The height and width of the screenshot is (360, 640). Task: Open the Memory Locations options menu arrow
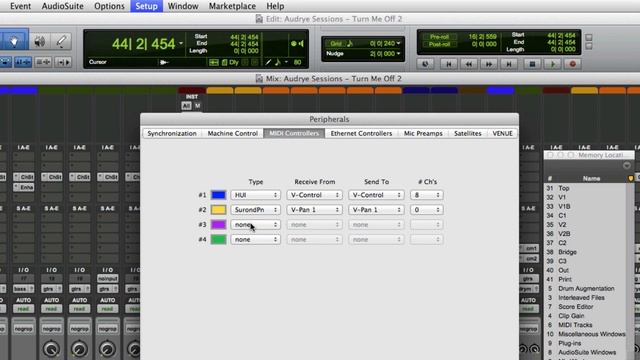627,165
